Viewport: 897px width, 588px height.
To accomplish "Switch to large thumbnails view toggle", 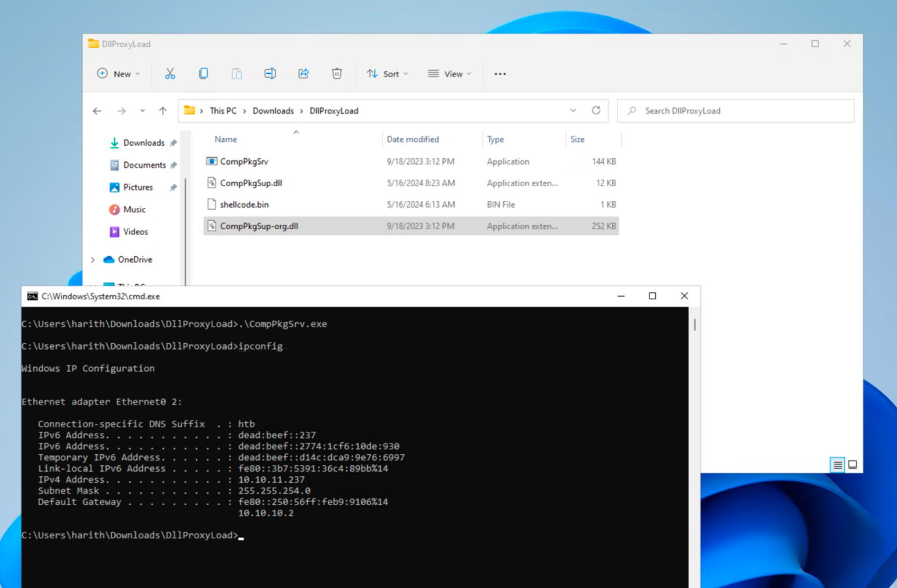I will coord(853,465).
